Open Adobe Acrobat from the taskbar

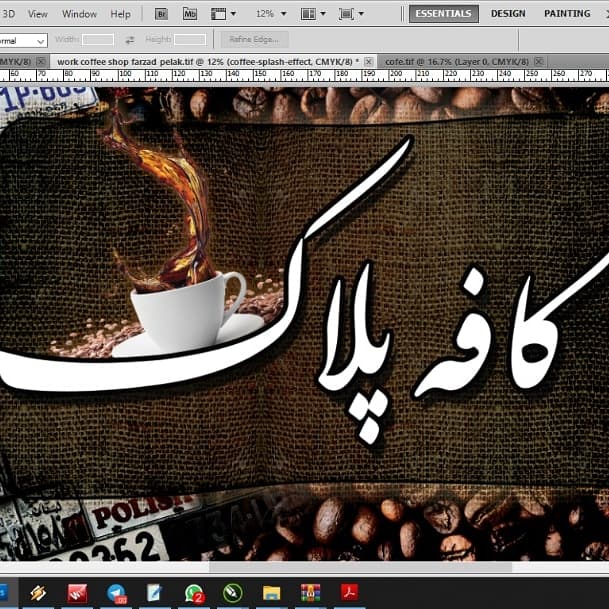click(349, 593)
